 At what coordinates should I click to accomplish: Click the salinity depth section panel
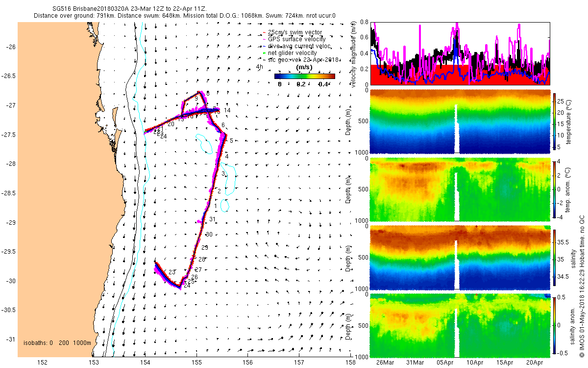tap(460, 257)
